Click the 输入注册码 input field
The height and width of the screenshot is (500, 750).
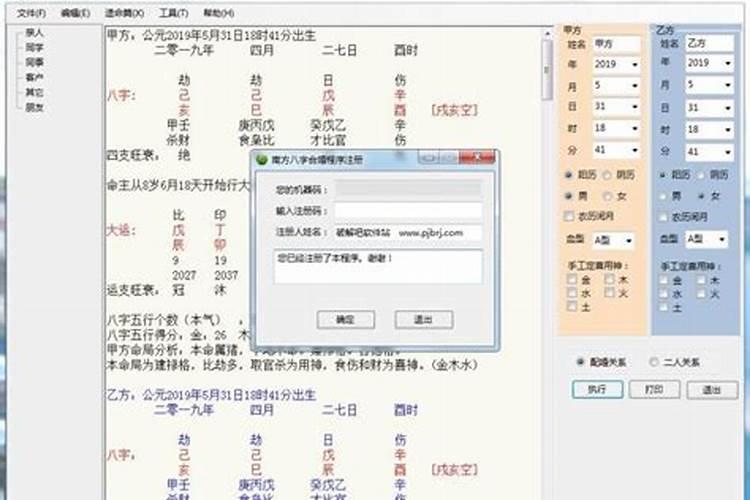tap(408, 211)
